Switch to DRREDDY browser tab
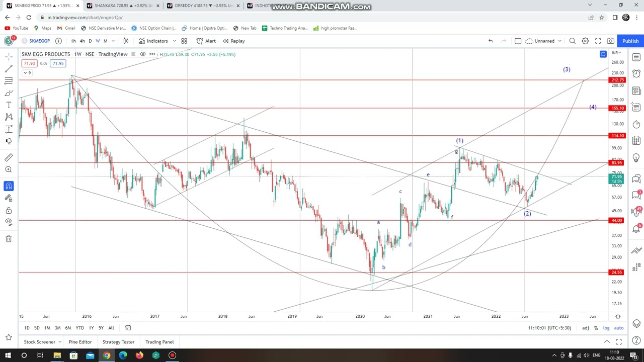The height and width of the screenshot is (362, 644). (204, 6)
